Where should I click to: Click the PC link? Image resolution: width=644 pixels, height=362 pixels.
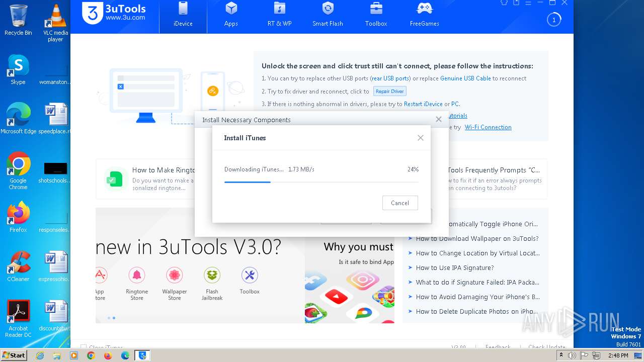point(455,104)
